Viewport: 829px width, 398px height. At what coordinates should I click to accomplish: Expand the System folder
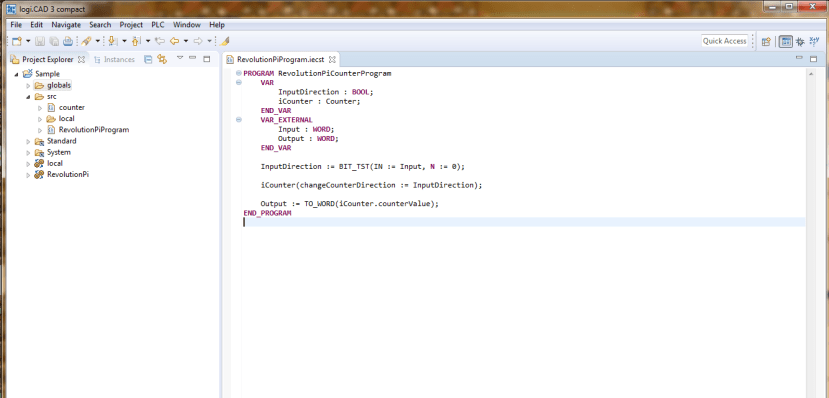(29, 152)
